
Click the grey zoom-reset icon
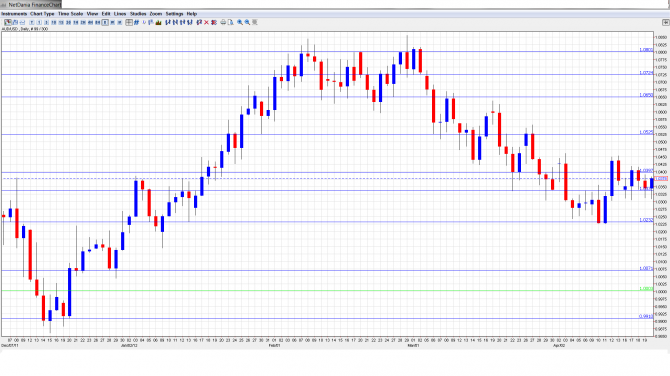point(255,22)
